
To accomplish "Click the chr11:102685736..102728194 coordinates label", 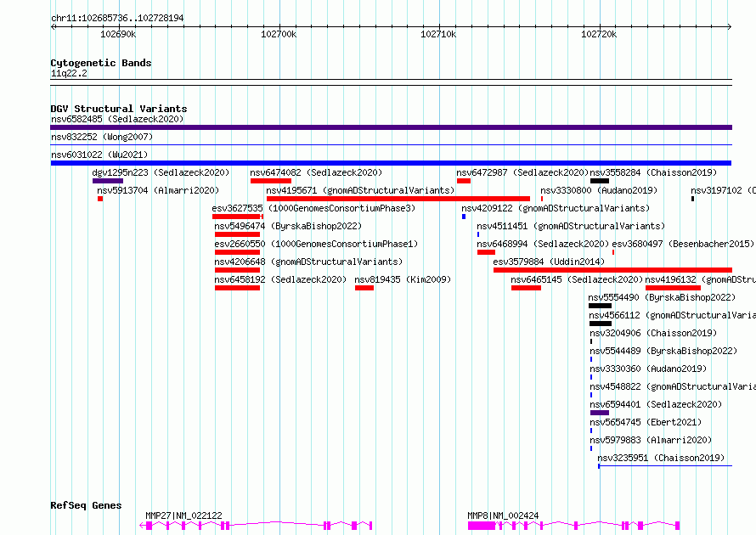I will click(x=117, y=18).
